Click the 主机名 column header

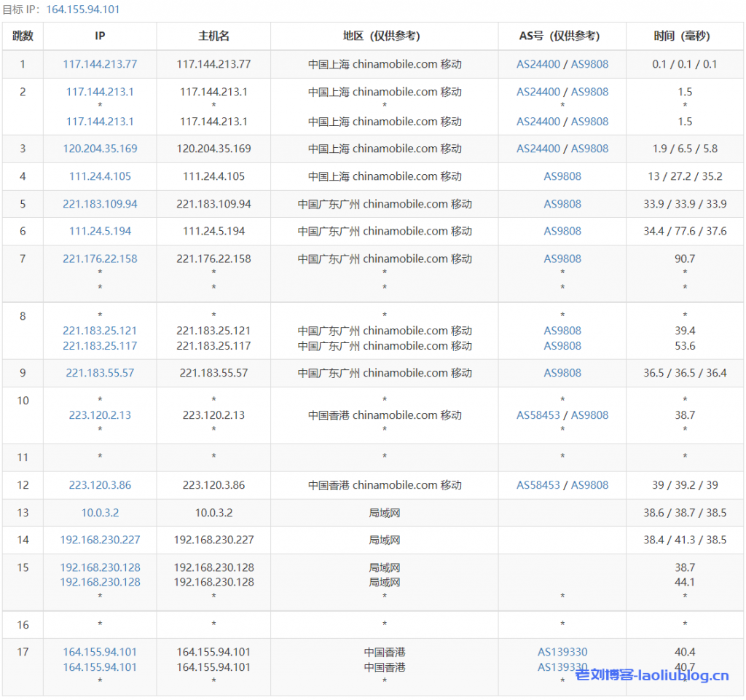point(213,36)
